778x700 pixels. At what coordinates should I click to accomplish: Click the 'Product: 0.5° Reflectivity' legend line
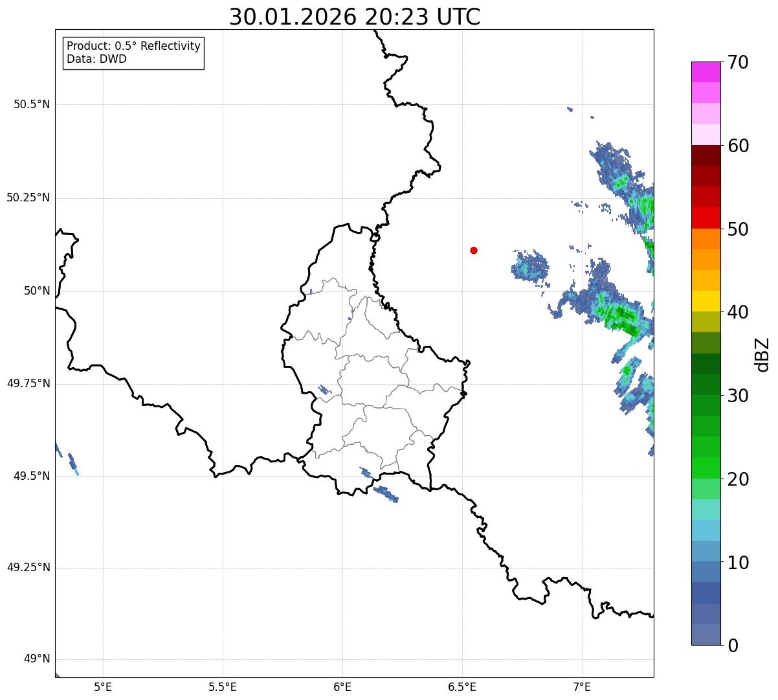click(133, 47)
